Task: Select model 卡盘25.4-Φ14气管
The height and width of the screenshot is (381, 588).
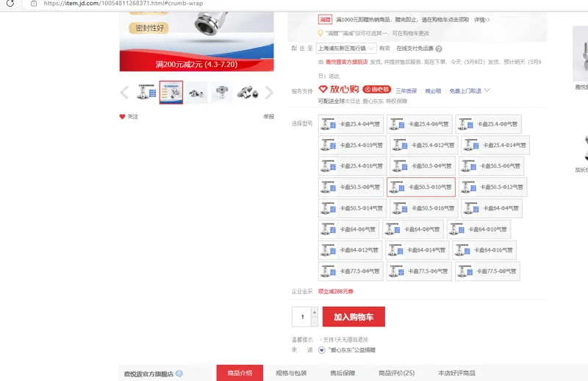Action: (x=495, y=146)
